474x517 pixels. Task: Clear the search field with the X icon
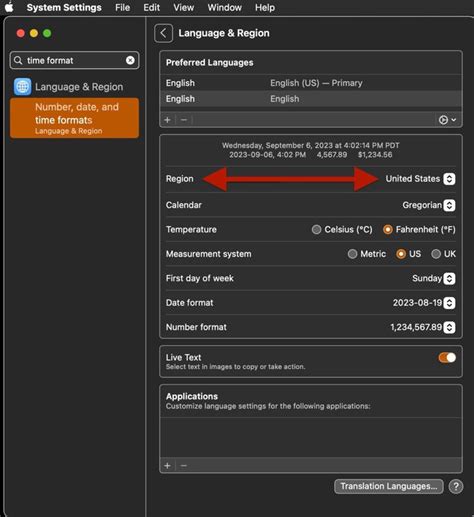(x=130, y=60)
